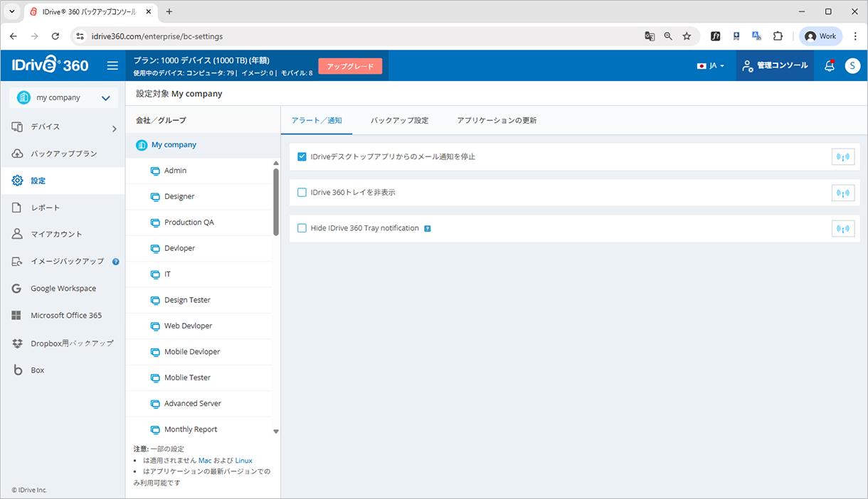
Task: Open the Mac link in footer note
Action: point(204,460)
